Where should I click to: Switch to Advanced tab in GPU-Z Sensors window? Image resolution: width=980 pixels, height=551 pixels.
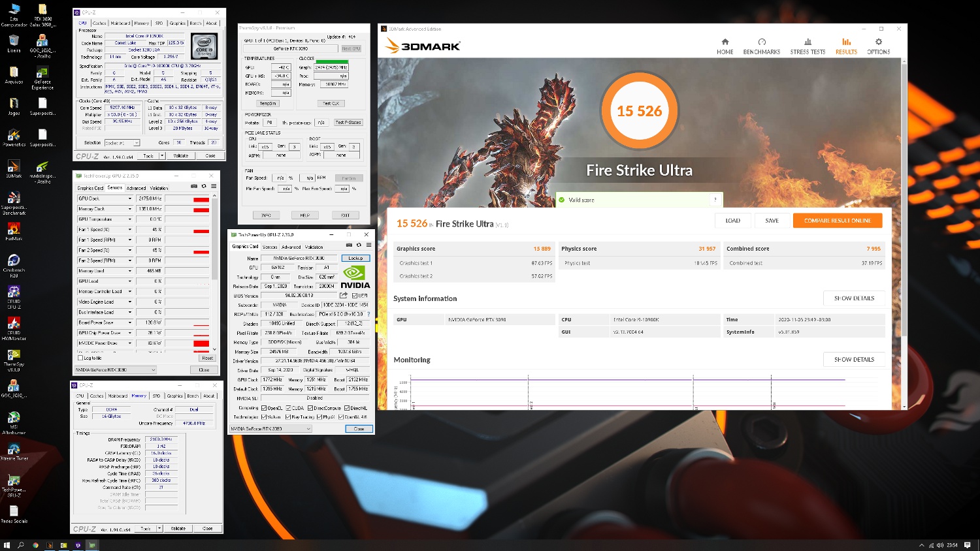click(x=136, y=188)
